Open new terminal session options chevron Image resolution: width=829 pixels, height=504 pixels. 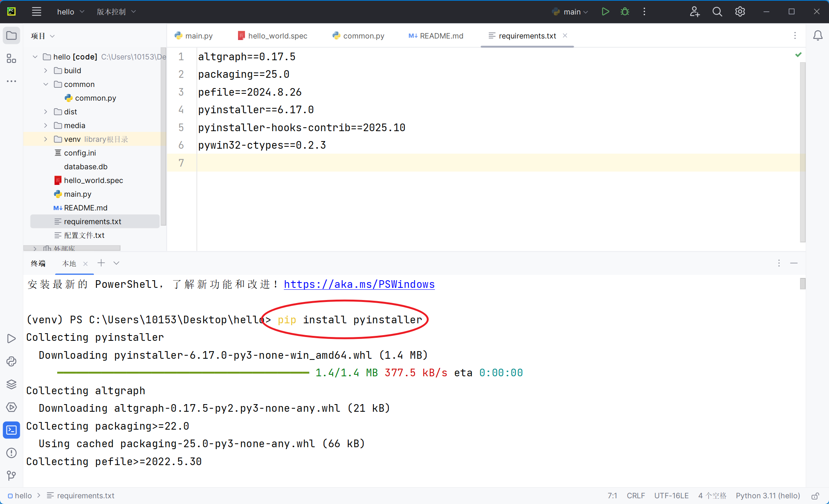tap(116, 263)
